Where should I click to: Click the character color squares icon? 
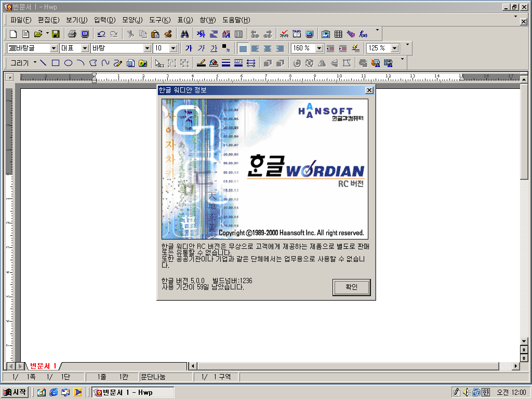pos(225,48)
